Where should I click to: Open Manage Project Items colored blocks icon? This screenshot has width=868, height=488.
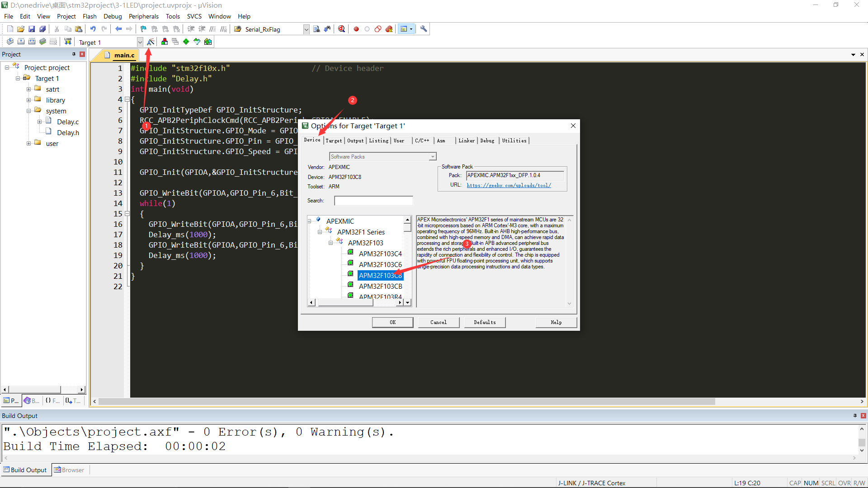[x=165, y=42]
